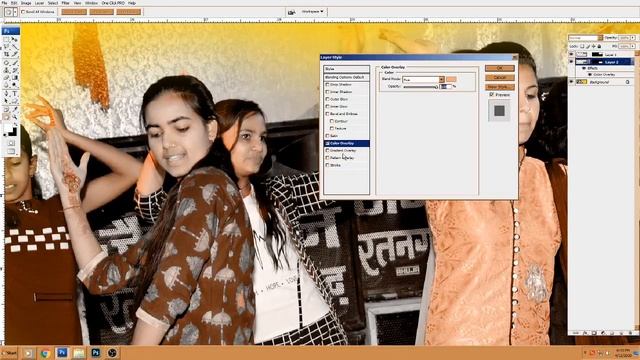Open the Blend Mode dropdown in Color Overlay
The height and width of the screenshot is (360, 640).
click(x=442, y=79)
